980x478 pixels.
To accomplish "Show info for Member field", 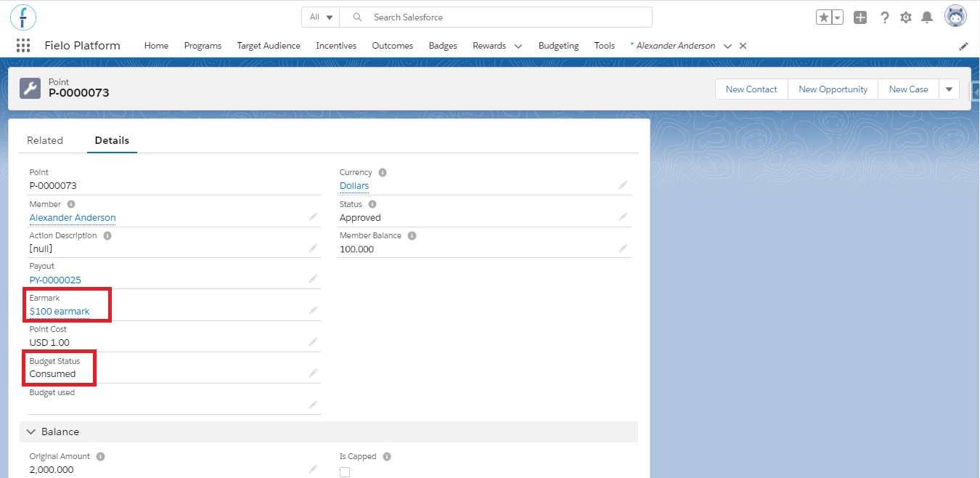I will [71, 204].
